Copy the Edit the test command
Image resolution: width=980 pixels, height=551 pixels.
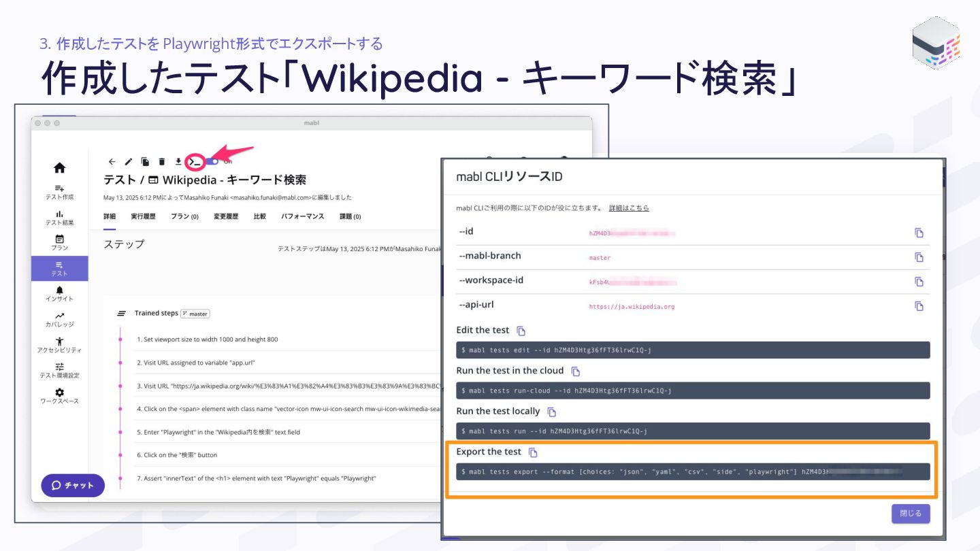tap(521, 331)
